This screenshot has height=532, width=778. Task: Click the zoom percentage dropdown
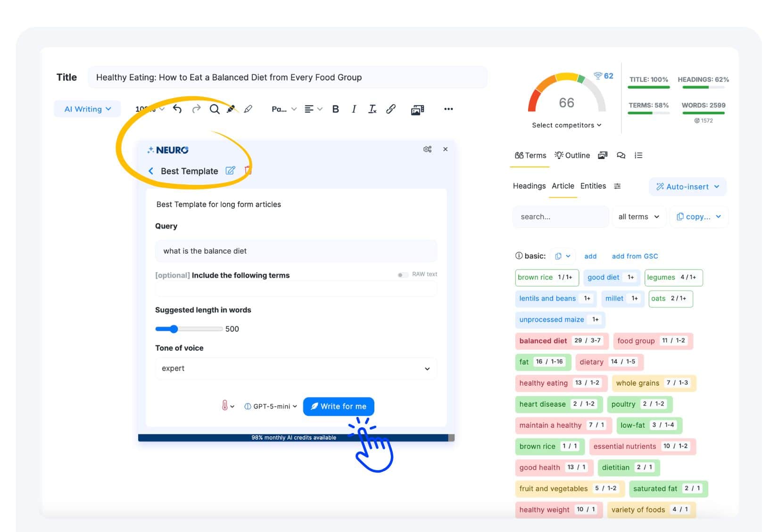pyautogui.click(x=150, y=109)
